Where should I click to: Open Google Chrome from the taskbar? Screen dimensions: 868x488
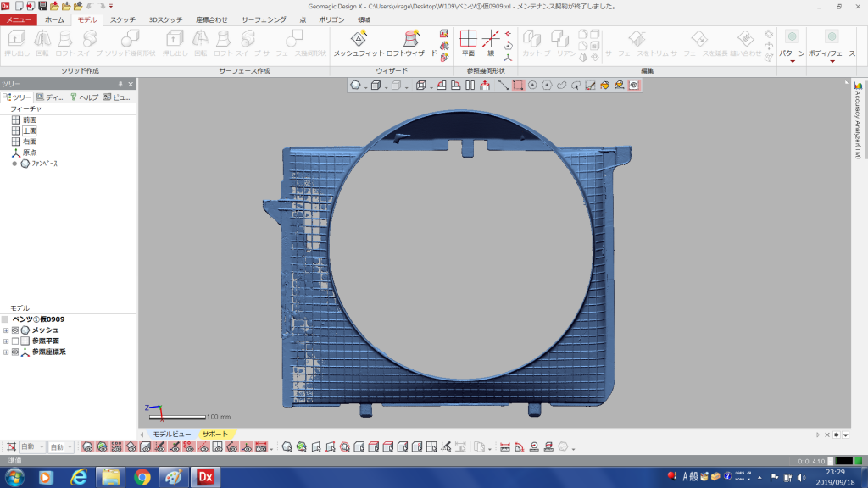point(142,477)
